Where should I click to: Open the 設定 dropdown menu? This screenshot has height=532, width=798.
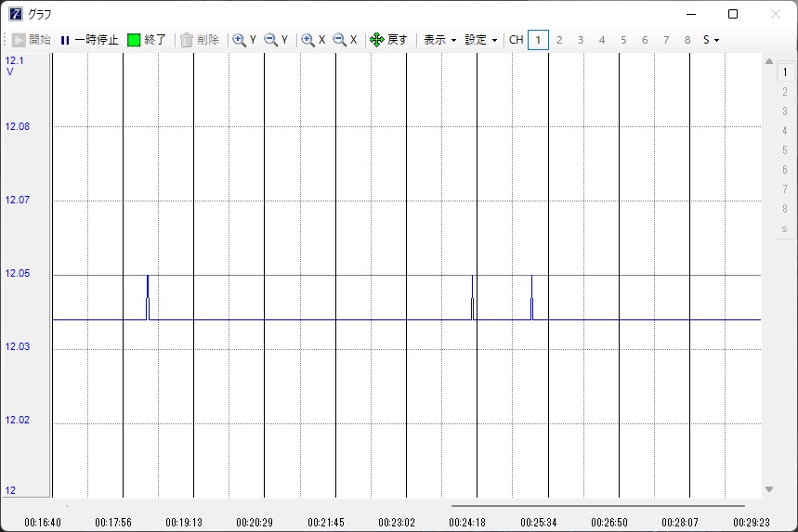[481, 40]
